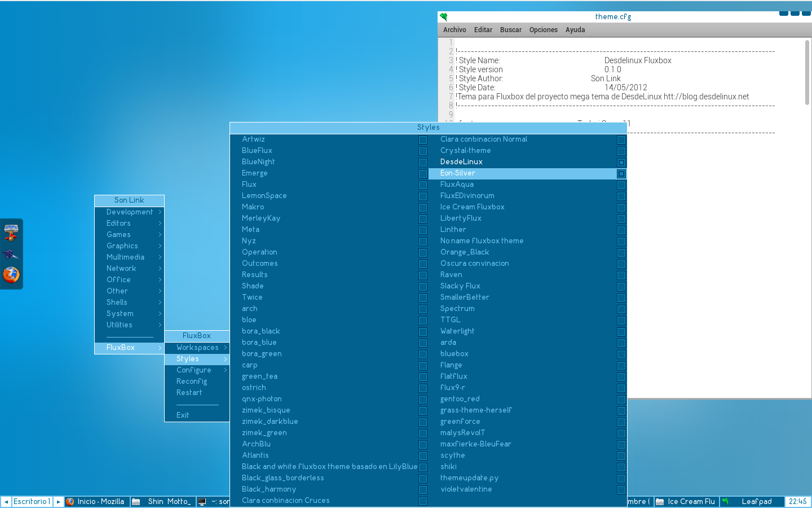Open the Ayuda menu in Leafpad
The image size is (812, 508).
click(x=575, y=30)
